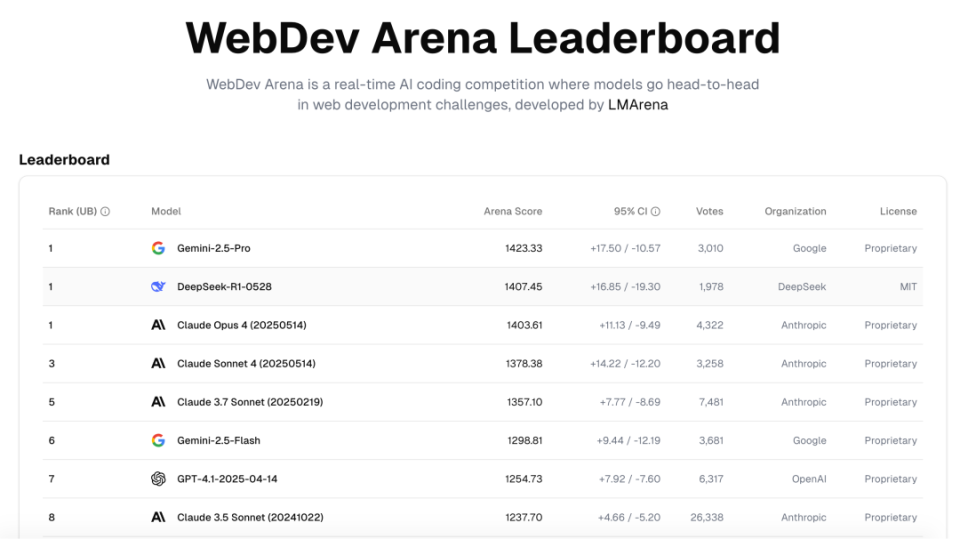The width and height of the screenshot is (960, 539).
Task: Click the Rank (UB) info icon
Action: tap(105, 211)
